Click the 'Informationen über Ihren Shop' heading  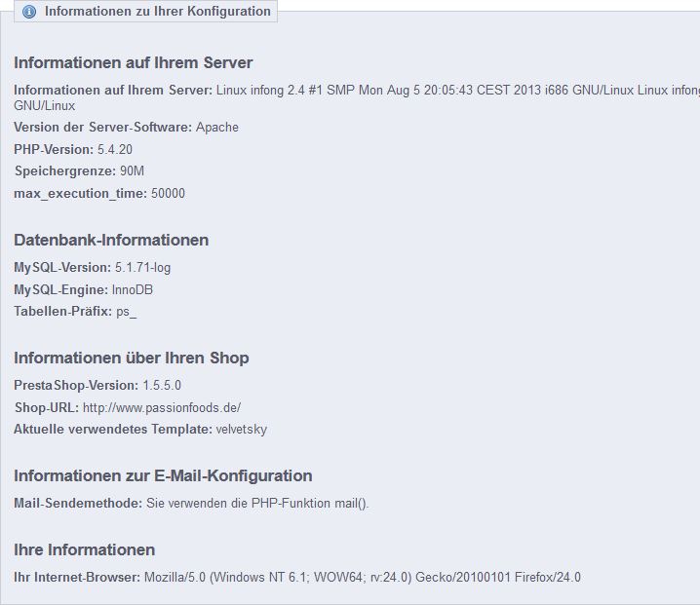coord(132,358)
